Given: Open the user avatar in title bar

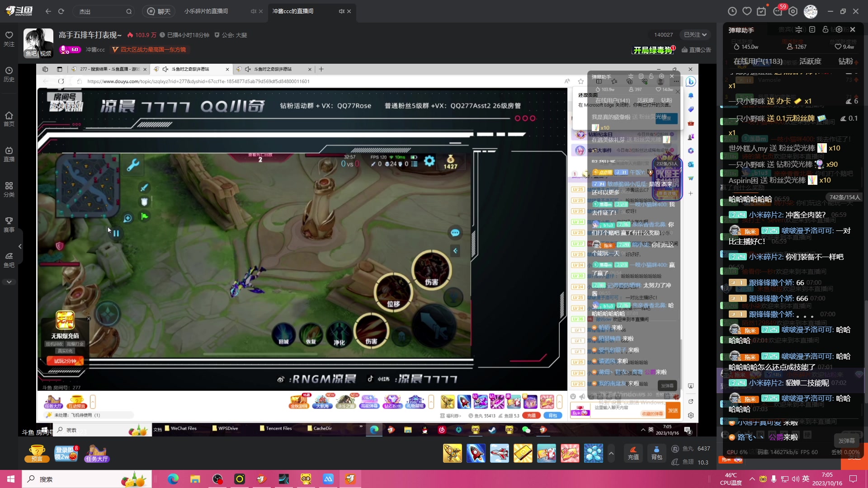Looking at the screenshot, I should [811, 12].
